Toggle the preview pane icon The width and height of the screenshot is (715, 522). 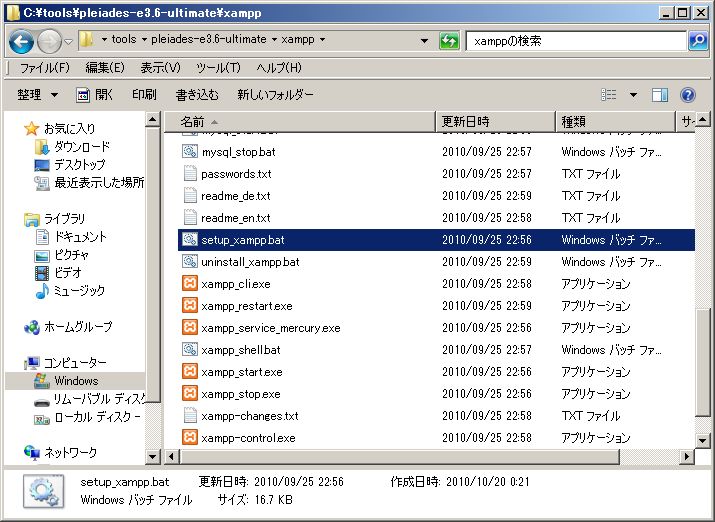(x=659, y=95)
